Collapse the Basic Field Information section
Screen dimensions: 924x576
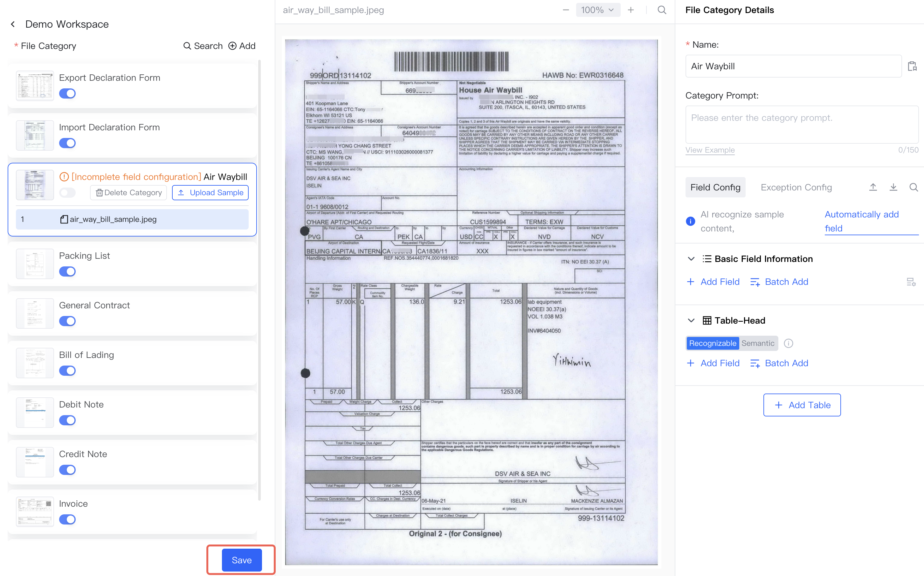(691, 259)
